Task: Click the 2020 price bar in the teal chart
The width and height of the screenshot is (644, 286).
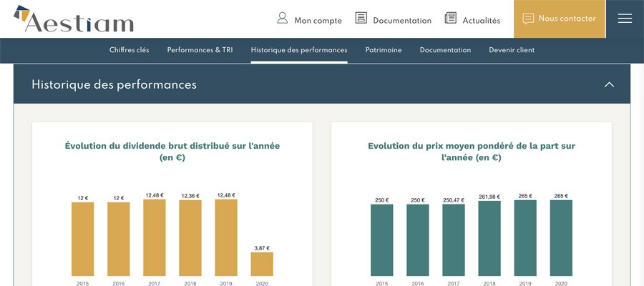Action: tap(561, 238)
